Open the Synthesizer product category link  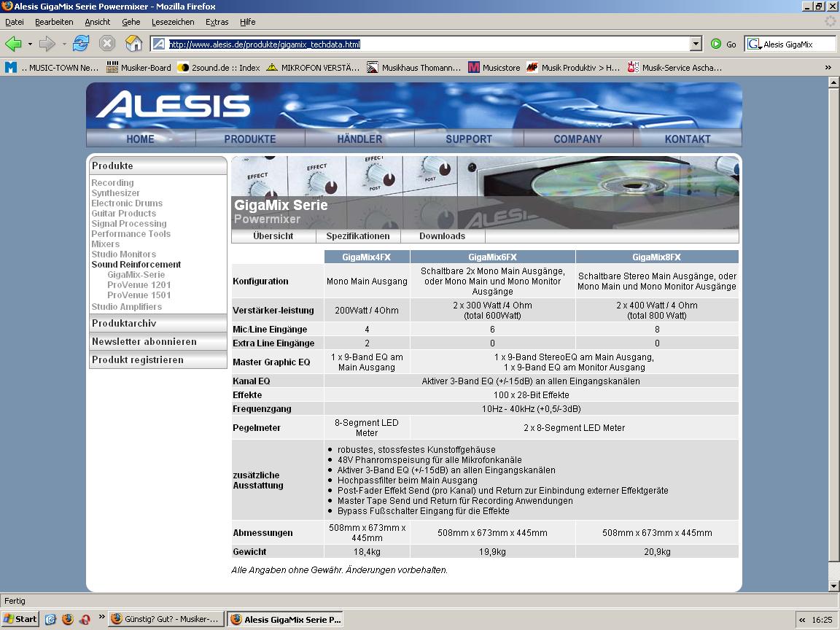116,192
